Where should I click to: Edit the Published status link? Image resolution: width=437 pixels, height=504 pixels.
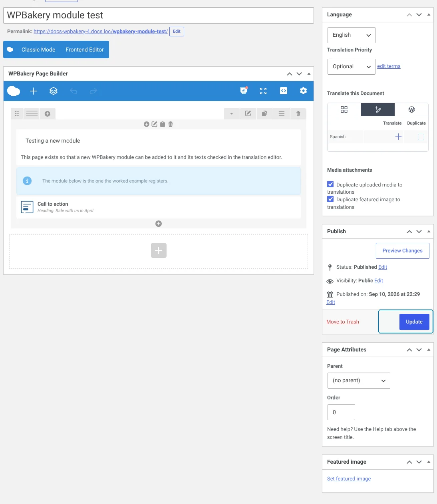click(383, 267)
